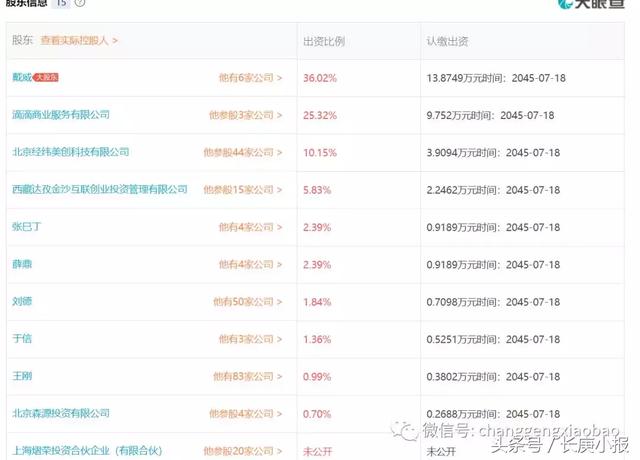640x460 pixels.
Task: Click the 出资比例 column header
Action: click(x=324, y=41)
